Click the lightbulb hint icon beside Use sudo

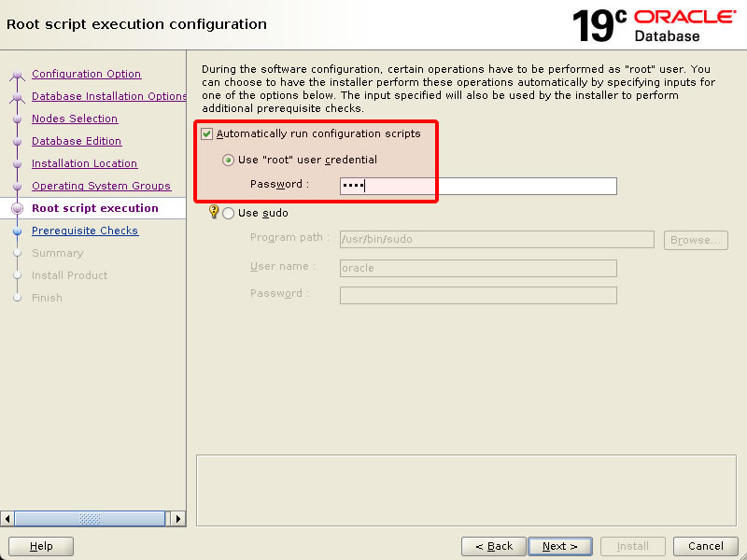pos(214,212)
